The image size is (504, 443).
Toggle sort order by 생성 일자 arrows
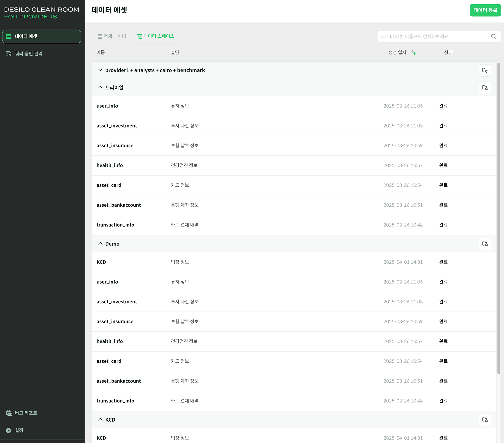413,52
